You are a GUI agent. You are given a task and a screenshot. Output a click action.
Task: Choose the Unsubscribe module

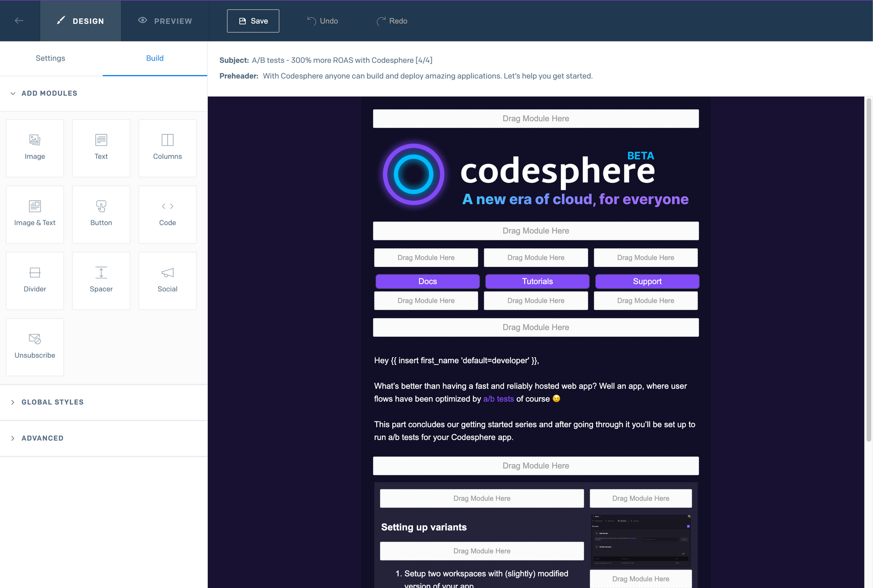pyautogui.click(x=35, y=346)
